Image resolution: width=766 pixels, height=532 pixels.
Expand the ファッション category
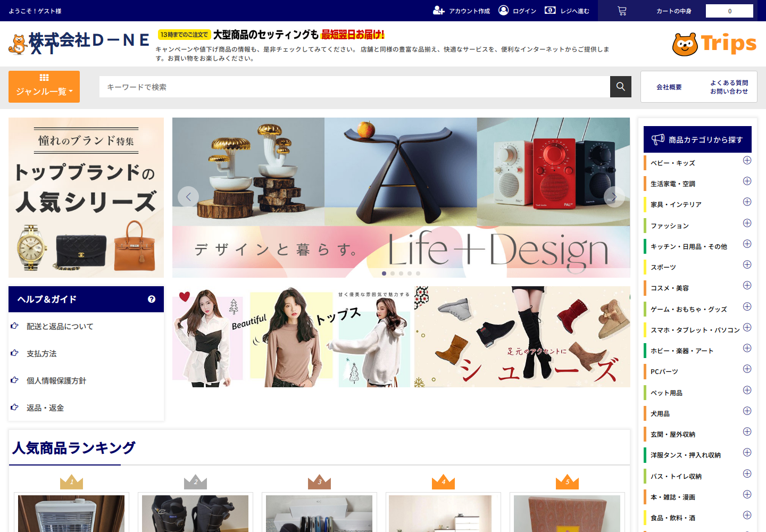[747, 223]
